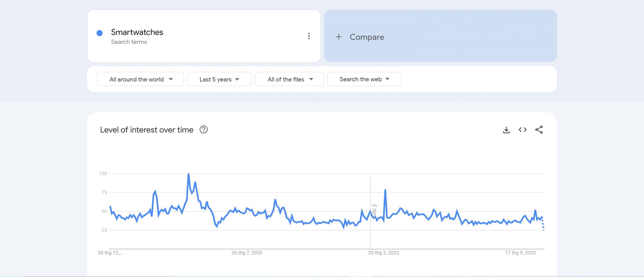
Task: Click the 17 thg 9, 2023 axis label
Action: (520, 253)
